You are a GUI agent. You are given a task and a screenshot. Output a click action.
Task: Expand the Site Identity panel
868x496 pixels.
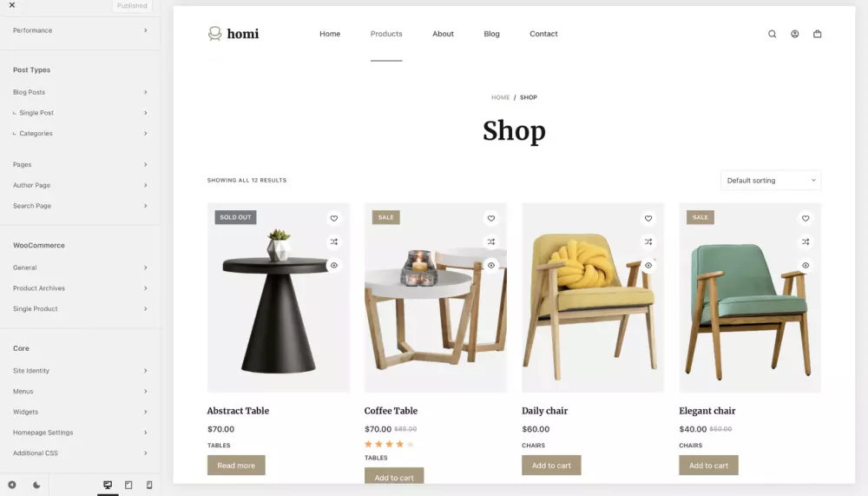(80, 371)
